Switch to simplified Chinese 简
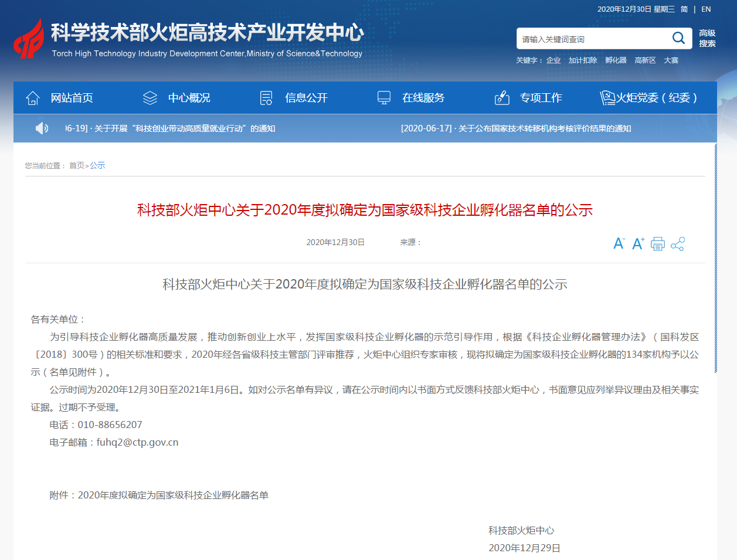Image resolution: width=737 pixels, height=560 pixels. click(684, 9)
